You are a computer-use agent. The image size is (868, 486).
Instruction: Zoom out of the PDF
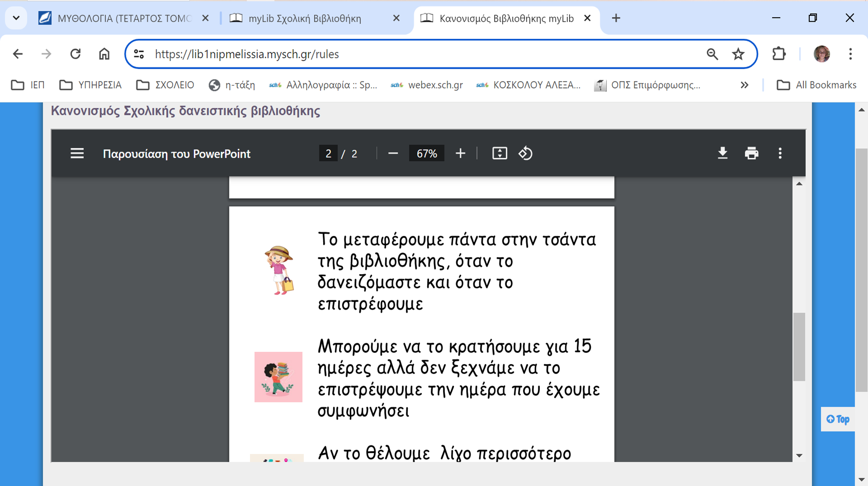(393, 154)
